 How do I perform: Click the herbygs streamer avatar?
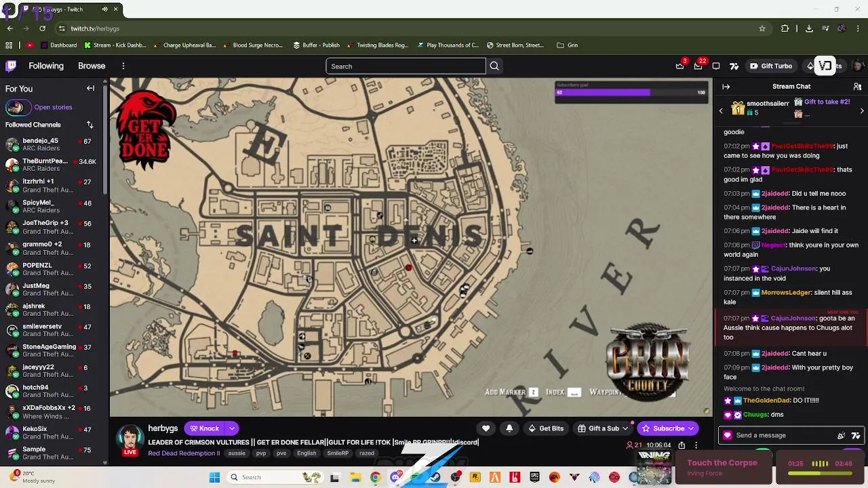130,438
